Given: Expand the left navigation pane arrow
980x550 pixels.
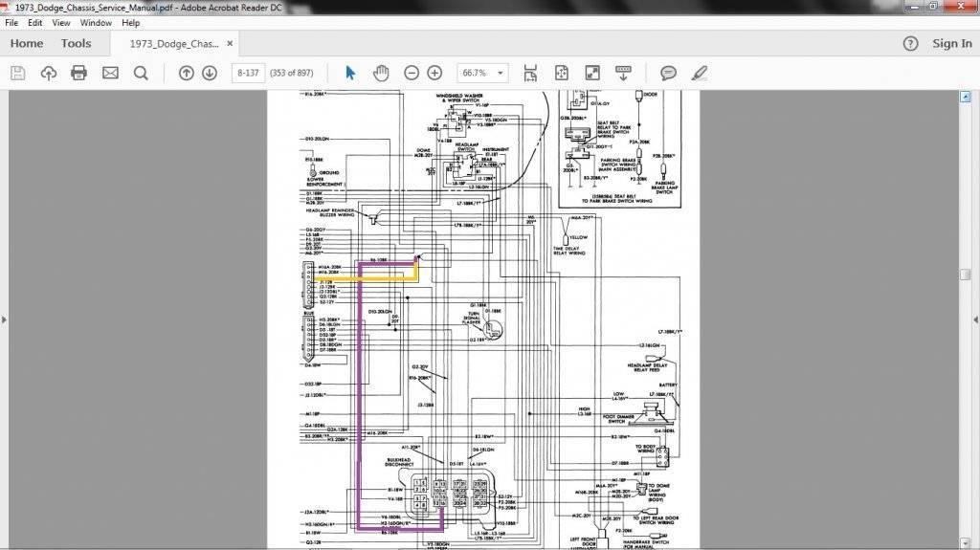Looking at the screenshot, I should 4,319.
